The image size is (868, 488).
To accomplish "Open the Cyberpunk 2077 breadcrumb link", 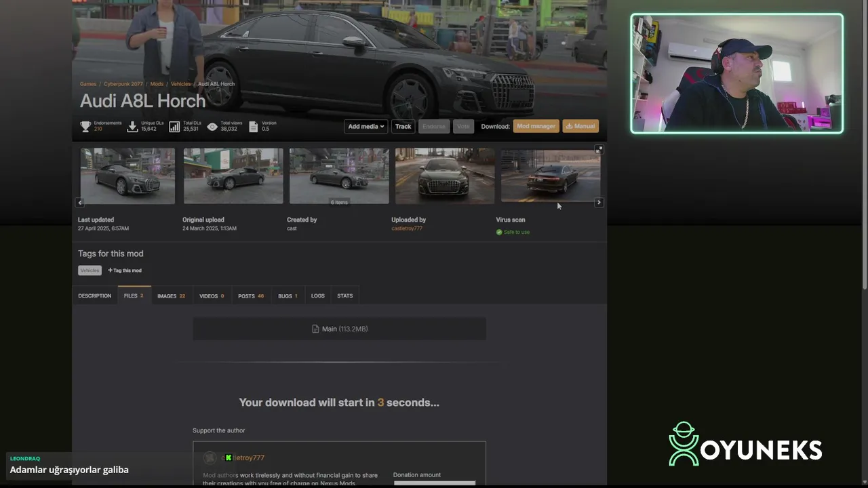I will click(123, 84).
